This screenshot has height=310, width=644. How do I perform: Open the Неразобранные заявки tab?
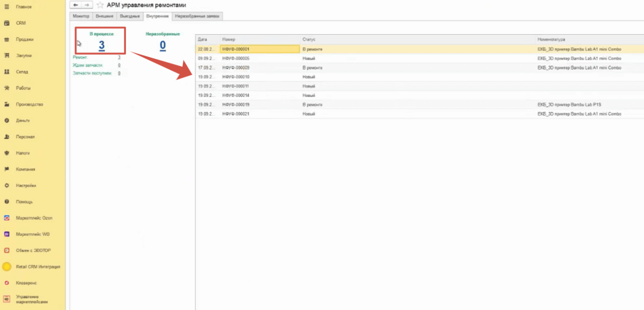(197, 16)
